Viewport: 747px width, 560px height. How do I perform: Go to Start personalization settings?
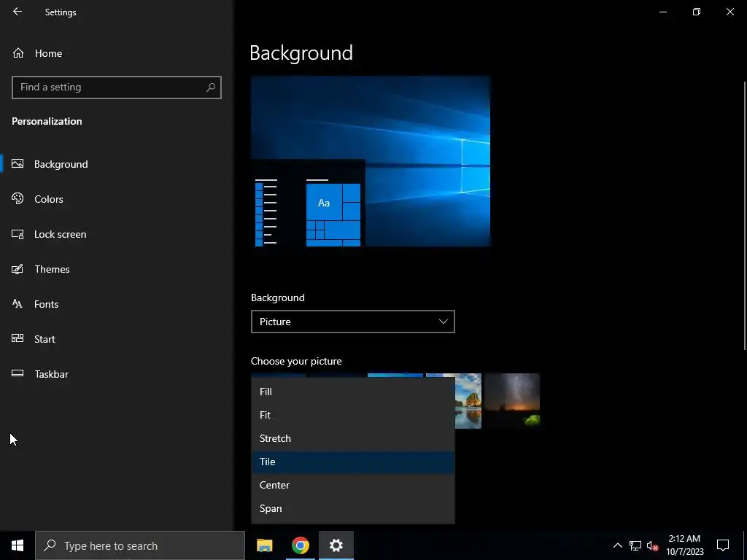[44, 339]
